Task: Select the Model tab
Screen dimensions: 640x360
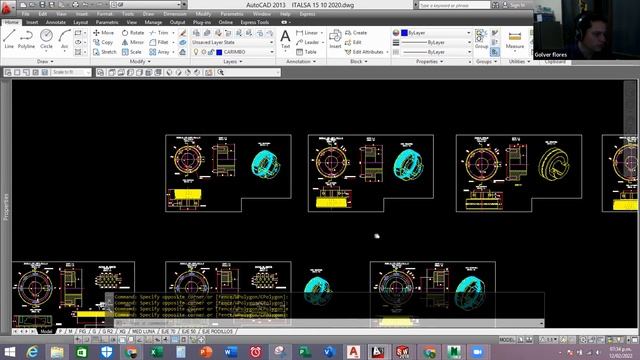Action: point(46,331)
